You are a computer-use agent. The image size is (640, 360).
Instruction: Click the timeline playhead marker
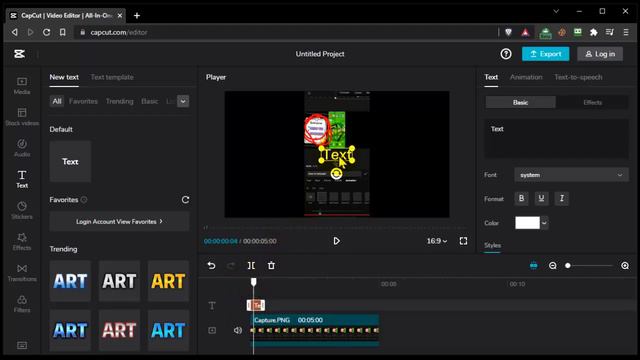(253, 282)
